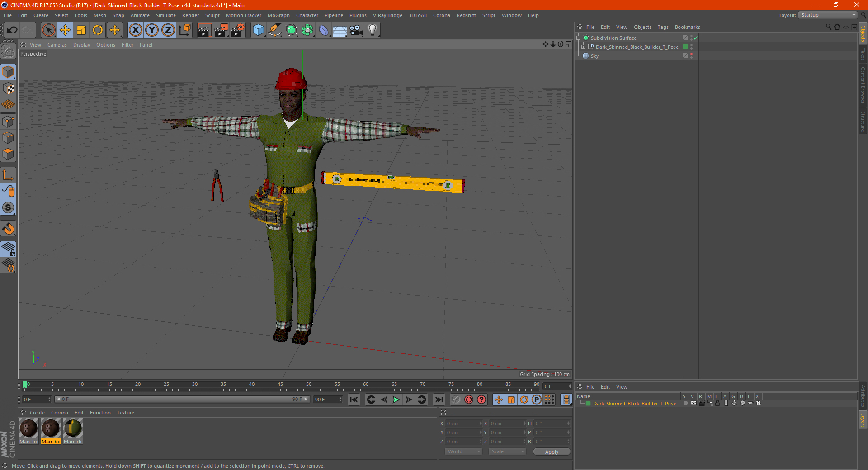Screen dimensions: 868x470
Task: Toggle Y axis lock
Action: 152,30
